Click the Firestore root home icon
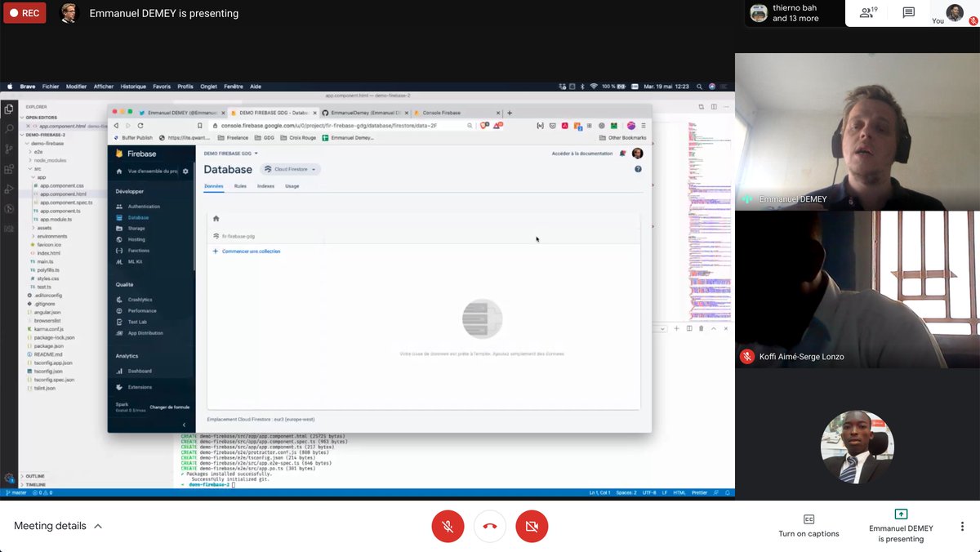980x552 pixels. (216, 219)
